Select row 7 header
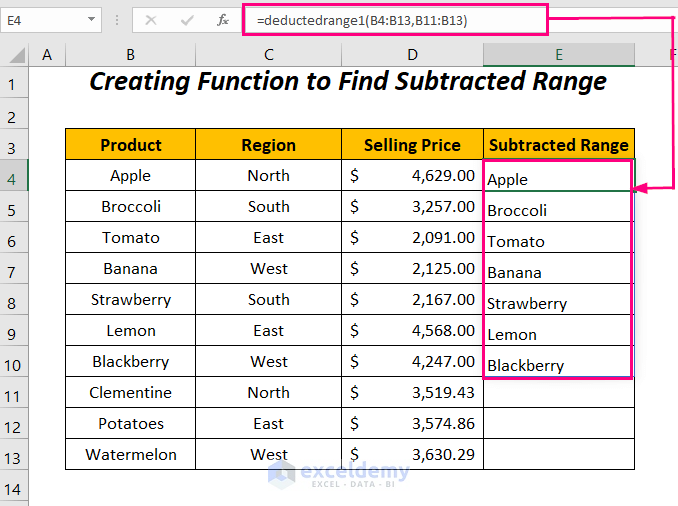This screenshot has width=678, height=506. [x=13, y=269]
